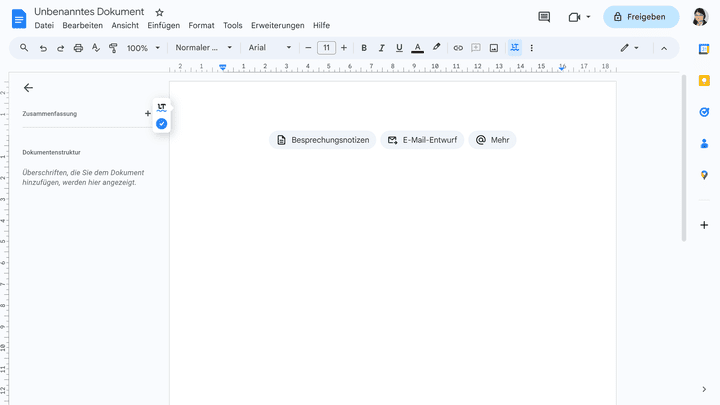
Task: Click the blue checkmark status icon
Action: pyautogui.click(x=162, y=124)
